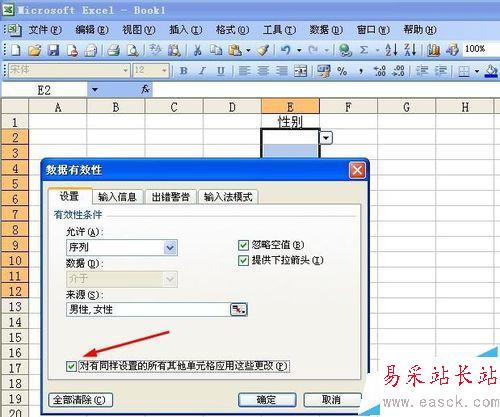This screenshot has width=500, height=417.
Task: Click the Align Left icon
Action: [244, 71]
